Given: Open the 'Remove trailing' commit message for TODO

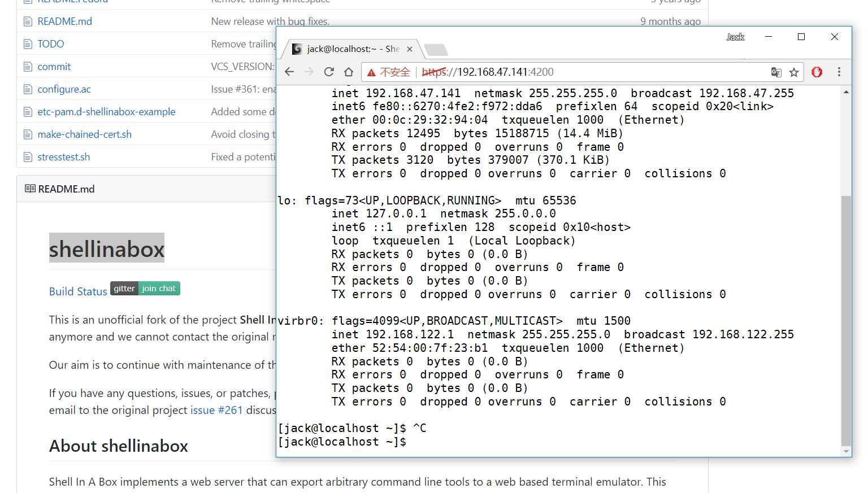Looking at the screenshot, I should click(x=244, y=44).
